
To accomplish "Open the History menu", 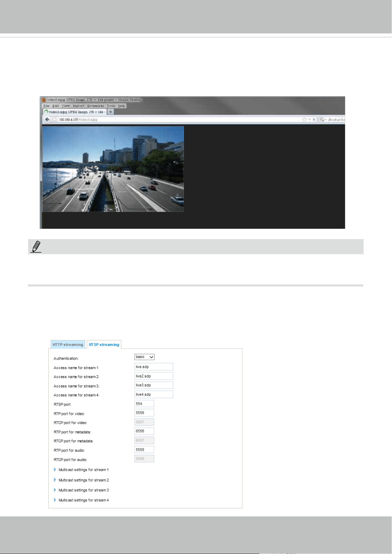I will (78, 106).
